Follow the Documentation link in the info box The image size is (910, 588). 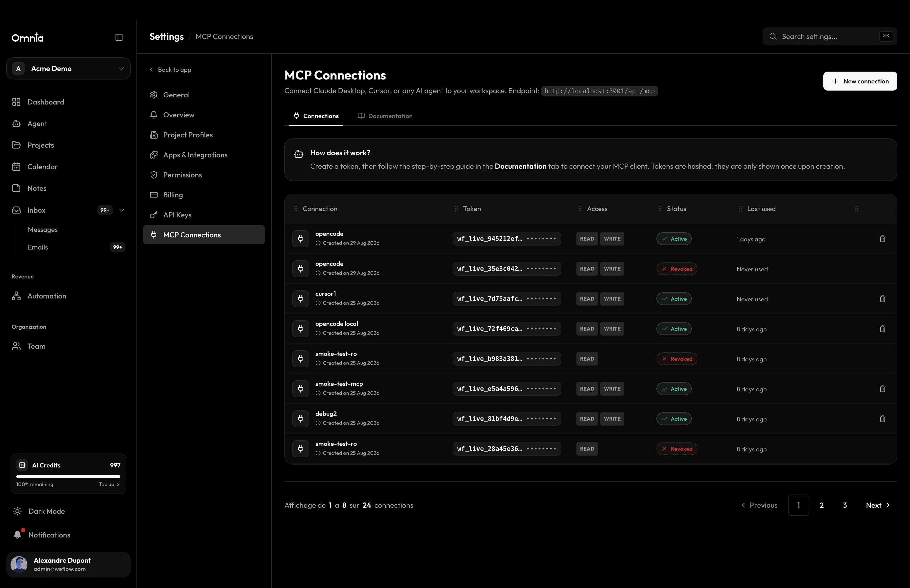(521, 166)
